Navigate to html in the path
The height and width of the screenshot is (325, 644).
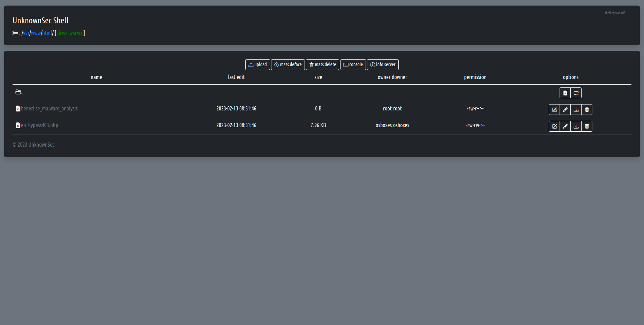47,33
